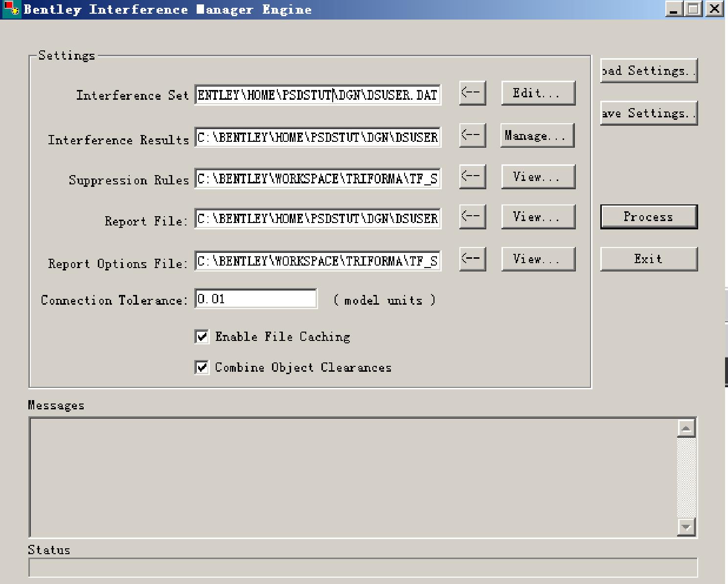Click the Bentley application icon in title bar

click(12, 9)
